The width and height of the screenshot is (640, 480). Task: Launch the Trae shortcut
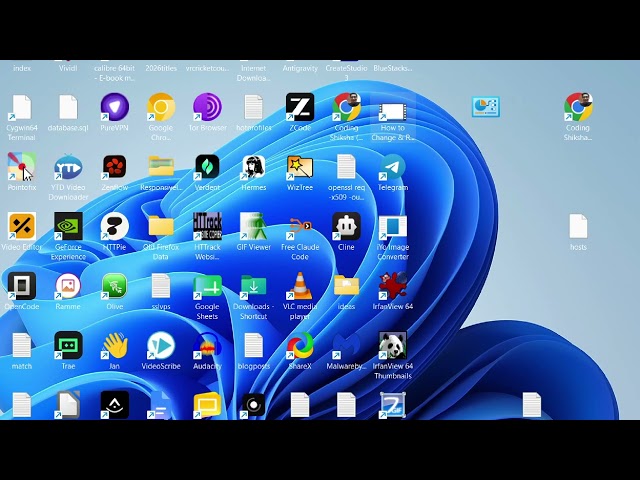(68, 345)
